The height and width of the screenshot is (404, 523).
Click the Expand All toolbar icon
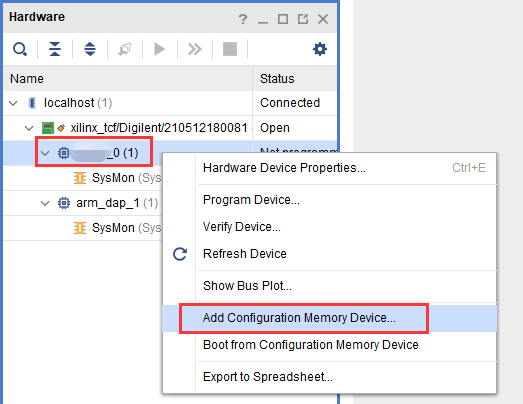coord(90,49)
